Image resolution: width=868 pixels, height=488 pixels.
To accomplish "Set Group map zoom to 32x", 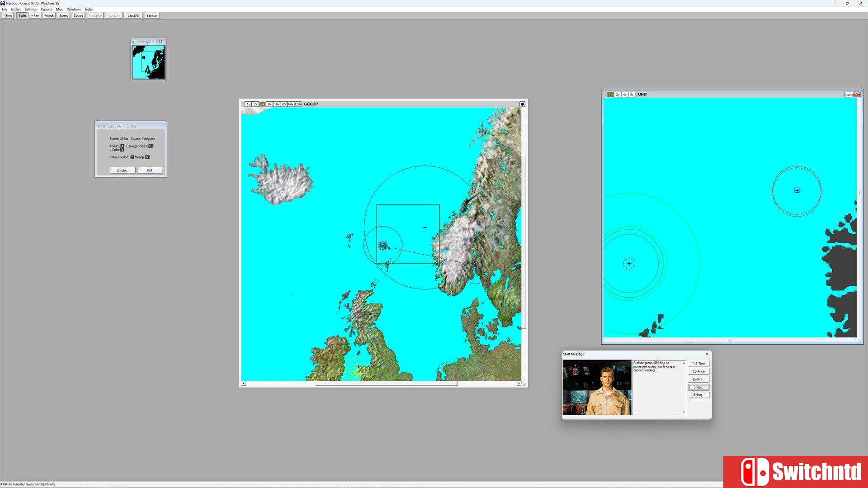I will [283, 104].
